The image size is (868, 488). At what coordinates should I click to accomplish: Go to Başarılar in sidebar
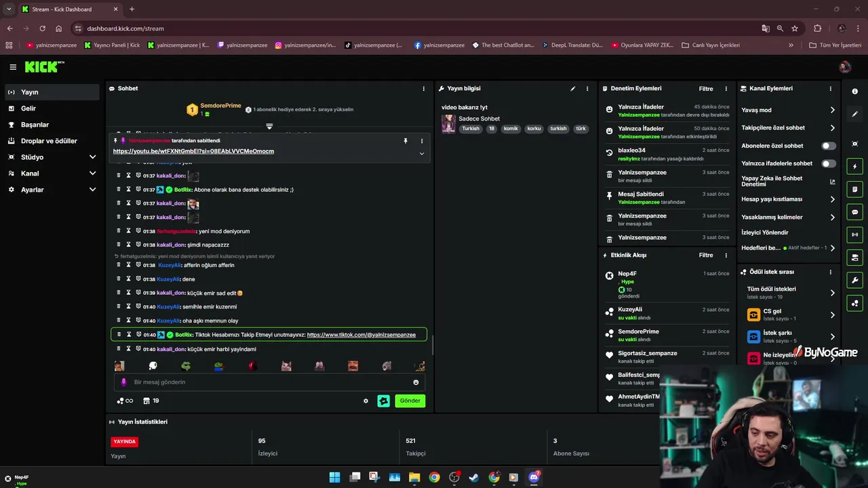click(53, 125)
